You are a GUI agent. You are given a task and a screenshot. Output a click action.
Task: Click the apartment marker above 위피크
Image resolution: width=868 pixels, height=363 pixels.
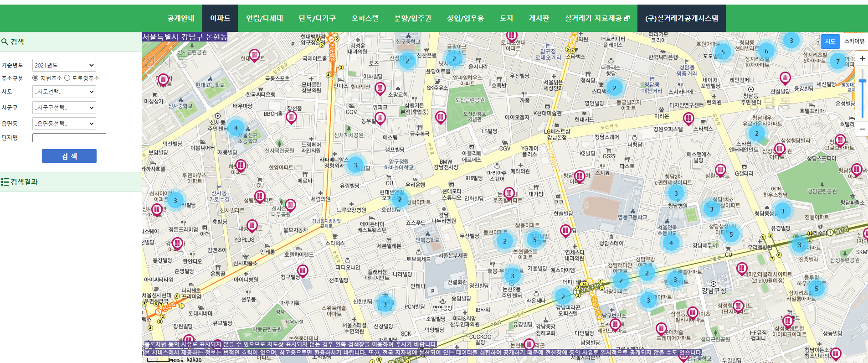tap(380, 88)
